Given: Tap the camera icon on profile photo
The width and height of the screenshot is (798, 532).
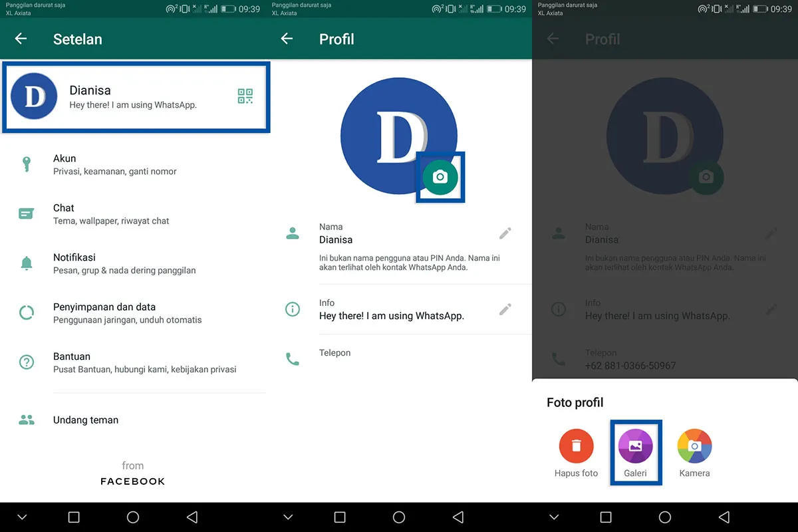Looking at the screenshot, I should pos(440,177).
